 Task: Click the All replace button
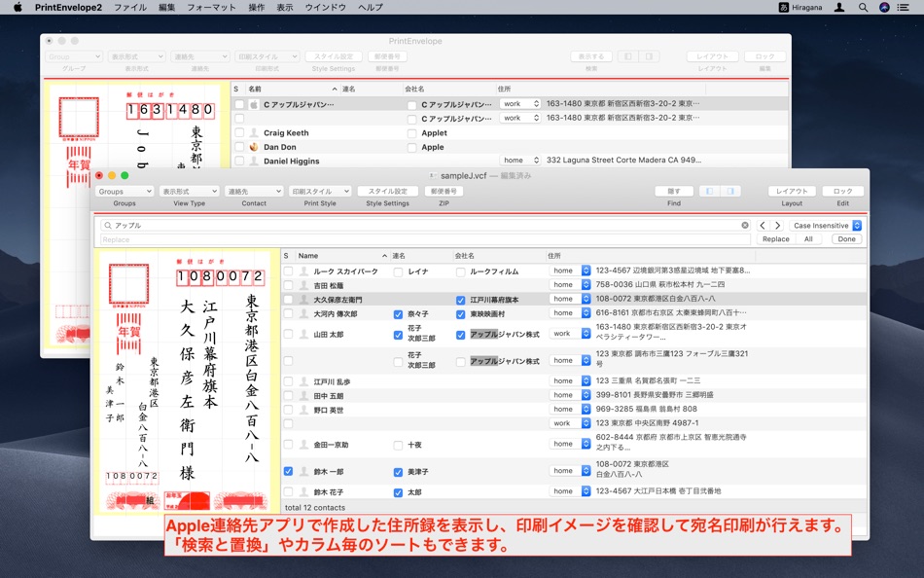(x=808, y=238)
